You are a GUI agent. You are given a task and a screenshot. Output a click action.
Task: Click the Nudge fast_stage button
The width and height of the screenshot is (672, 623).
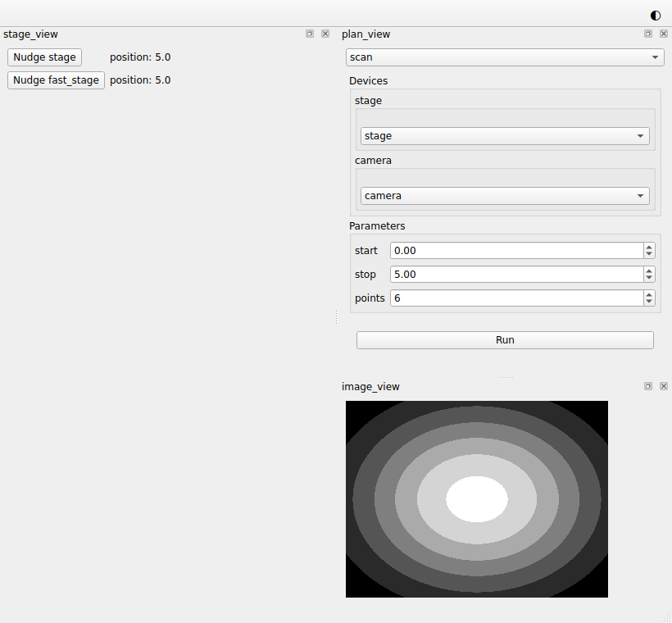[57, 80]
